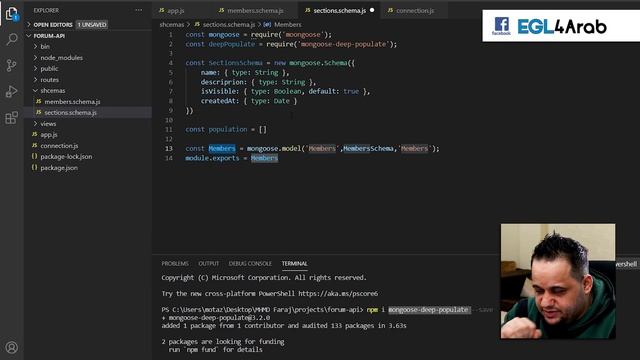Click the unsaved dot on sections.schema.js tab
This screenshot has width=640, height=360.
(372, 10)
